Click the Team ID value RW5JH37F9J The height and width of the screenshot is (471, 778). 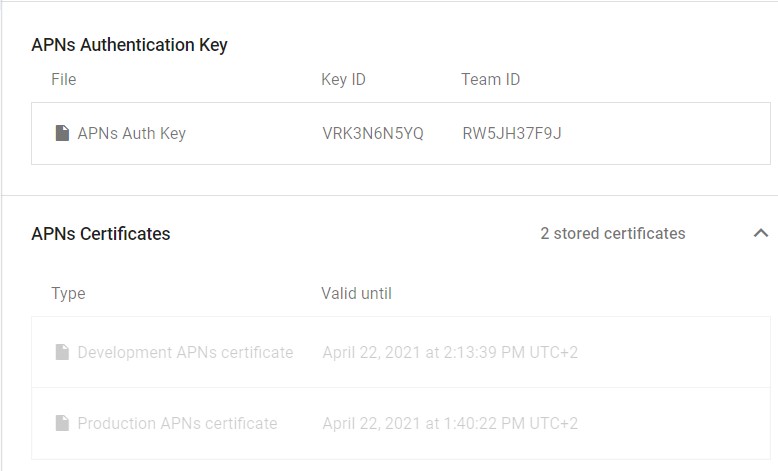[x=511, y=133]
